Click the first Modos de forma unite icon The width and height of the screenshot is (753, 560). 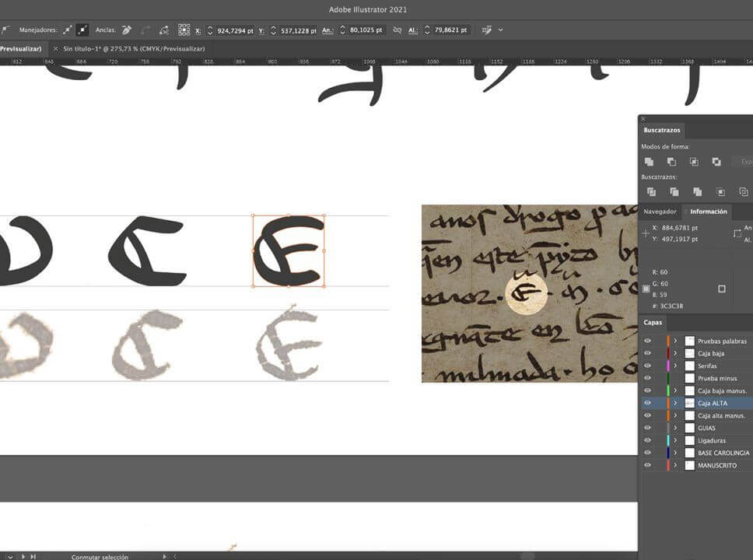649,162
